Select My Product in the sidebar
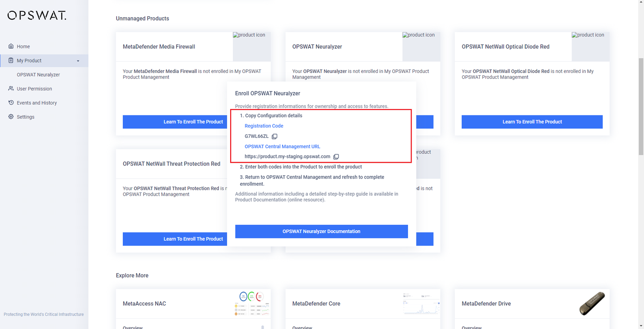Image resolution: width=644 pixels, height=329 pixels. [44, 60]
